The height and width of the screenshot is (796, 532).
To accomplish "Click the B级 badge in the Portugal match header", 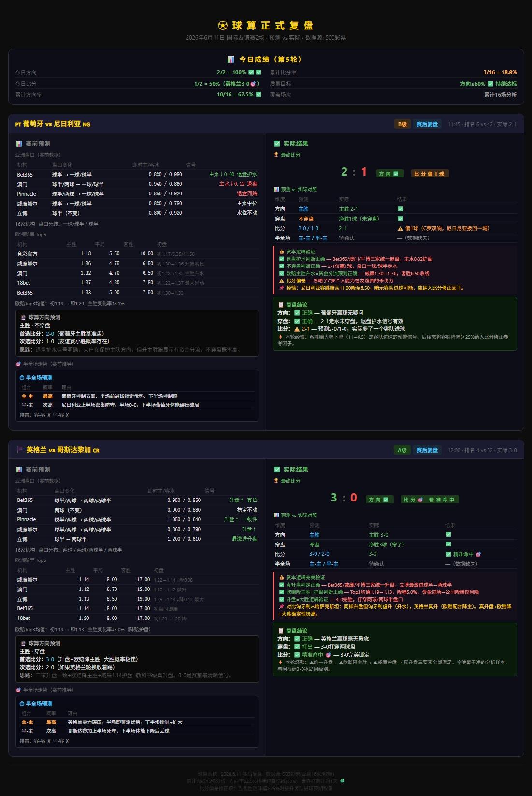I will point(403,124).
